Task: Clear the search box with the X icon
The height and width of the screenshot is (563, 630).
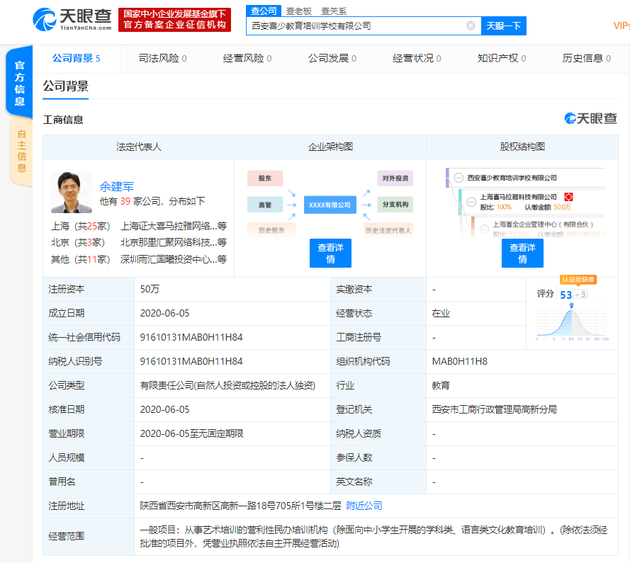Action: tap(471, 26)
